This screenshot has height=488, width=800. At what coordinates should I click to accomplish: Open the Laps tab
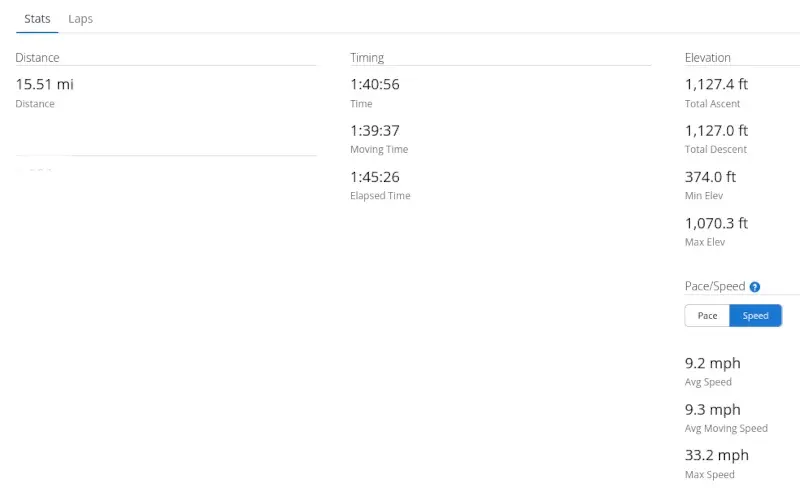[81, 19]
